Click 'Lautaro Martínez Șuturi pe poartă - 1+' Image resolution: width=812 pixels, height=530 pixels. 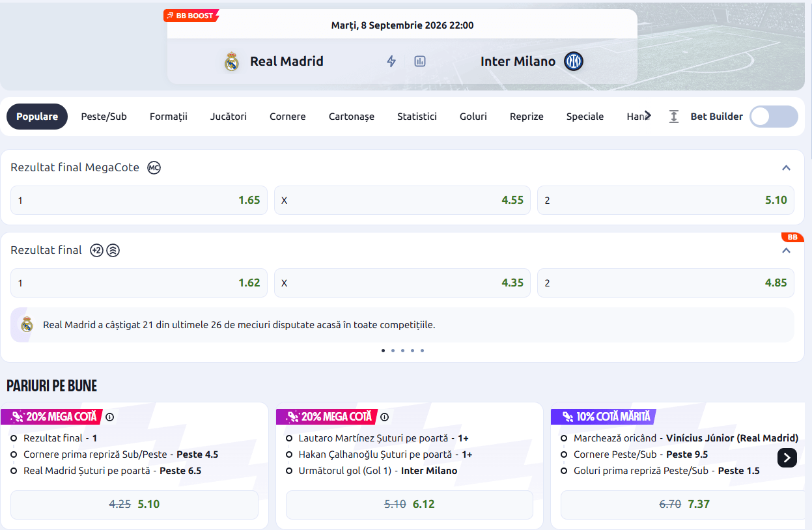click(x=384, y=438)
